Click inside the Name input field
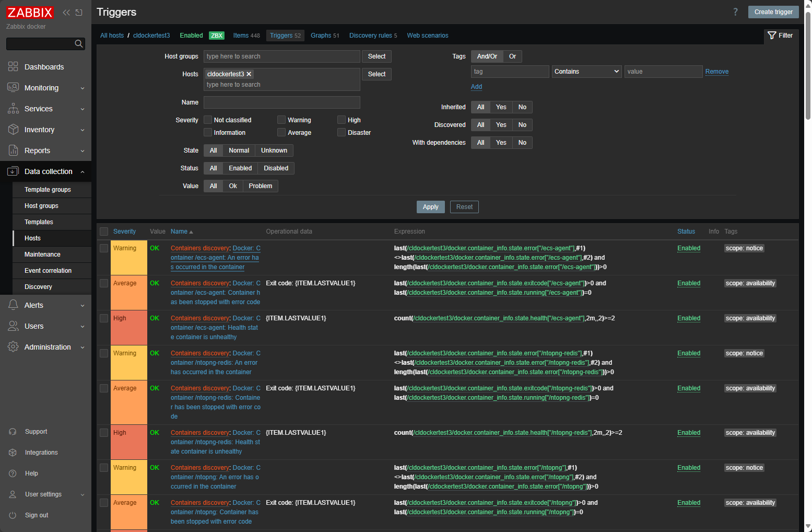Viewport: 812px width, 532px height. (281, 102)
